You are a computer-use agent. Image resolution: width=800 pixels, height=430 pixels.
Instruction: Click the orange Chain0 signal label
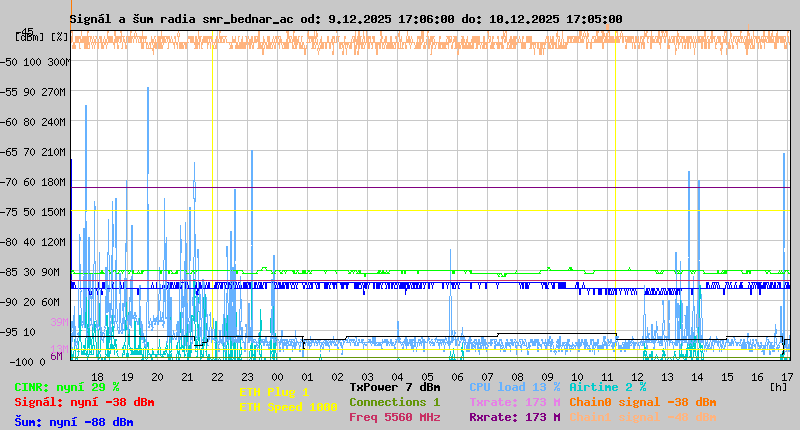pos(642,402)
